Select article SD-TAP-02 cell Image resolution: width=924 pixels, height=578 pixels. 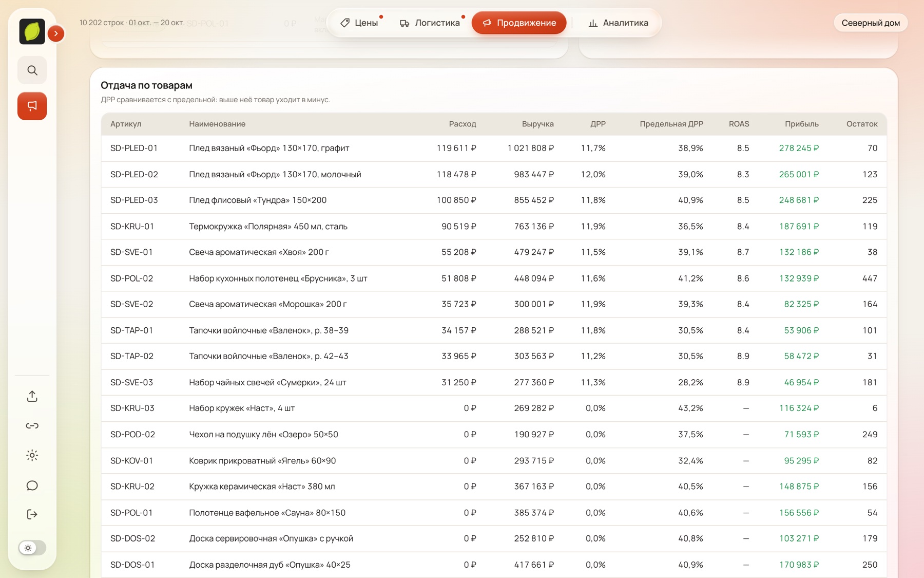132,356
